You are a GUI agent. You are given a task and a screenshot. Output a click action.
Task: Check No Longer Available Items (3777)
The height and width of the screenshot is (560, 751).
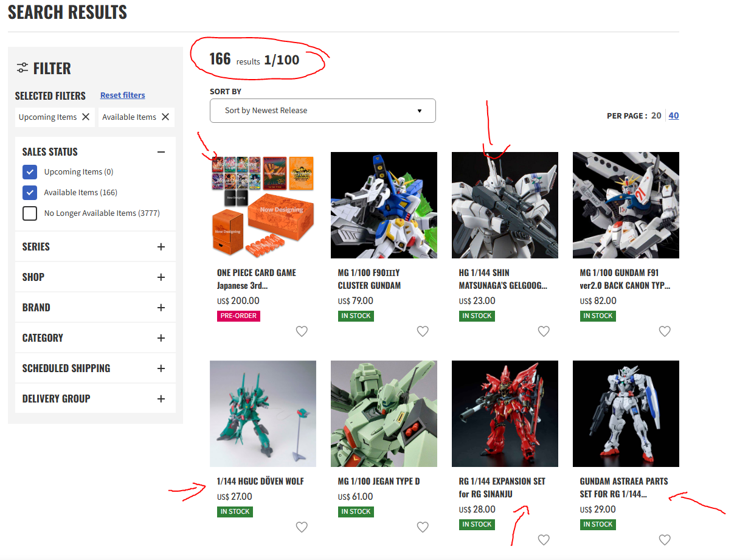pyautogui.click(x=30, y=213)
